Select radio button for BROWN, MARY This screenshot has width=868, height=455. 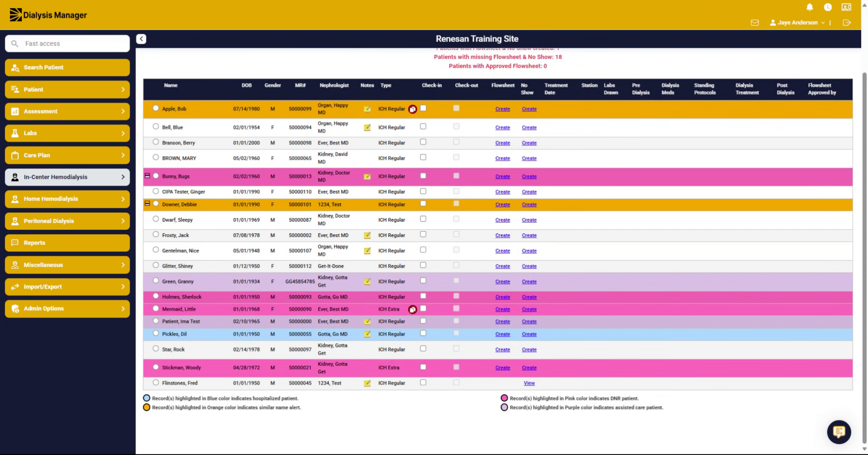[156, 157]
